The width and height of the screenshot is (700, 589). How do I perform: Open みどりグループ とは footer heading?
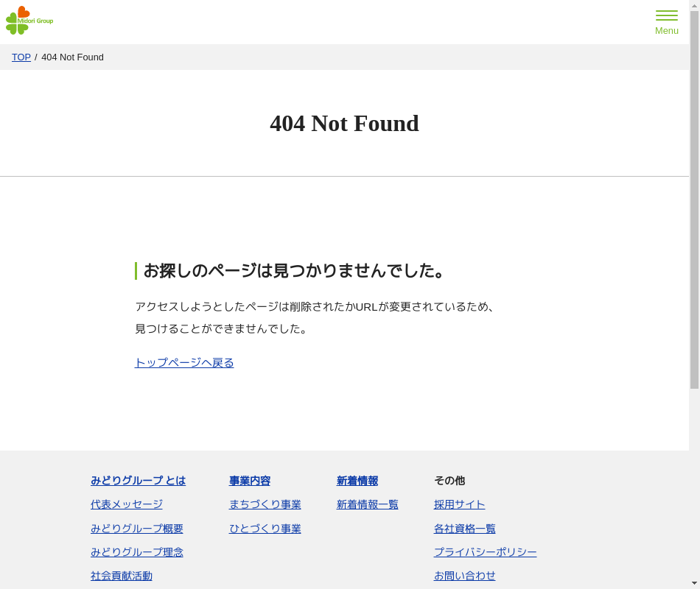138,481
